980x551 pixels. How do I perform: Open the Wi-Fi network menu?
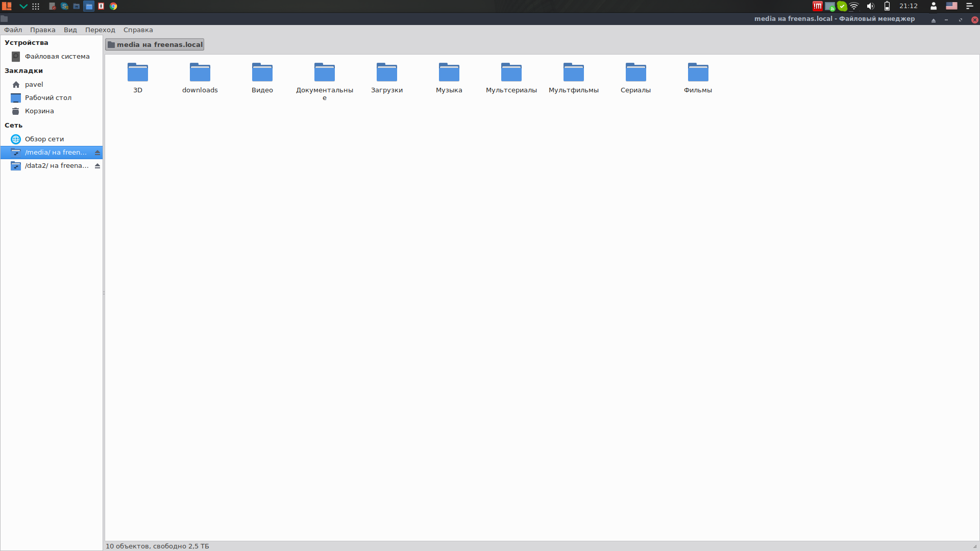tap(854, 6)
